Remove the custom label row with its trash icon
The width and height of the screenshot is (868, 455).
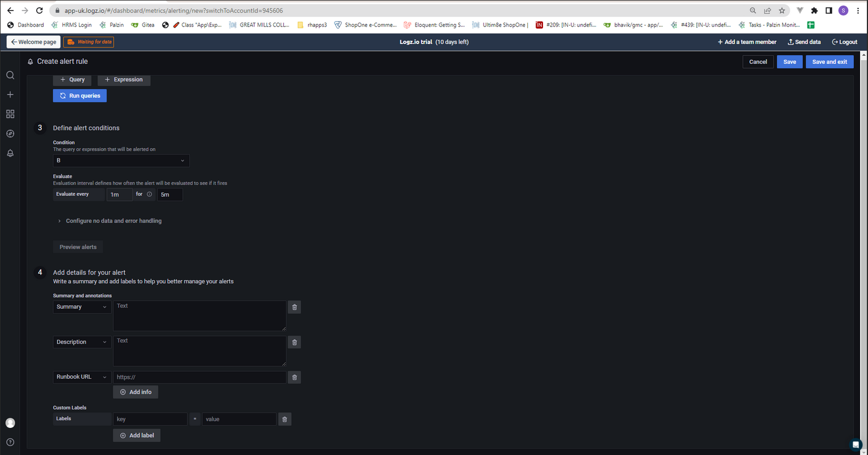point(285,419)
